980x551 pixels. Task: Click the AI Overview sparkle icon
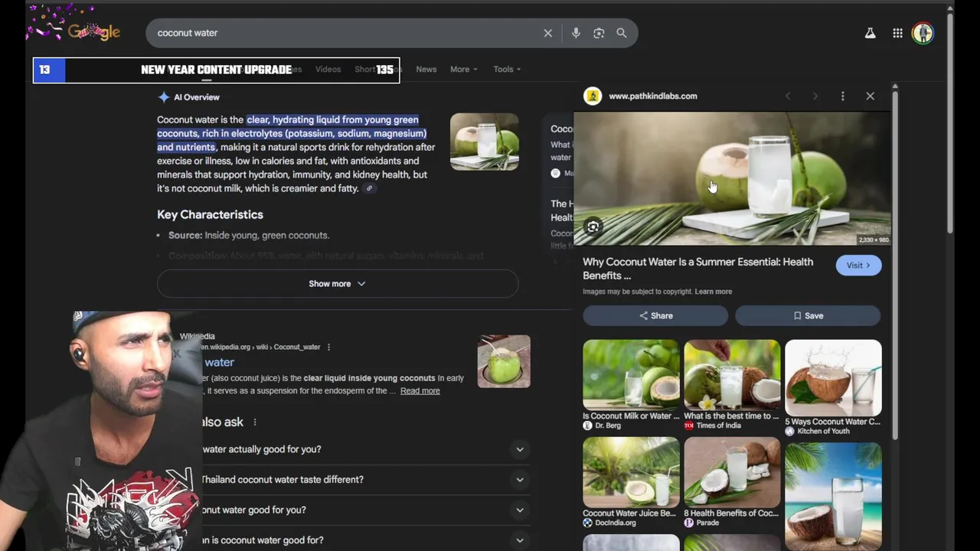163,97
